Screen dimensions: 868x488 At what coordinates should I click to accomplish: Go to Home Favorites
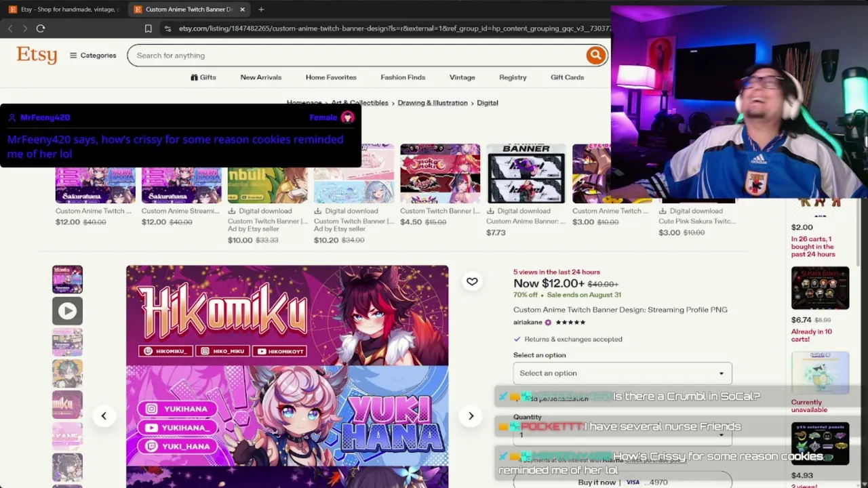331,77
